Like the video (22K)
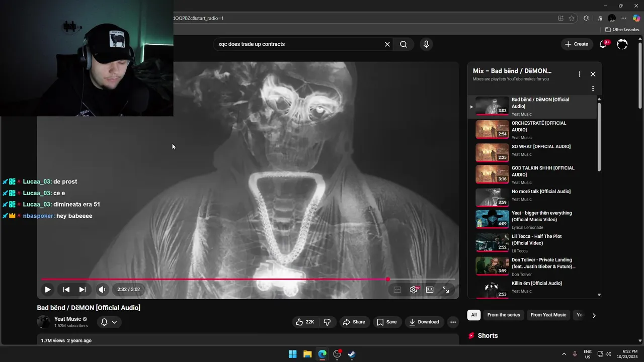This screenshot has height=362, width=644. tap(305, 322)
